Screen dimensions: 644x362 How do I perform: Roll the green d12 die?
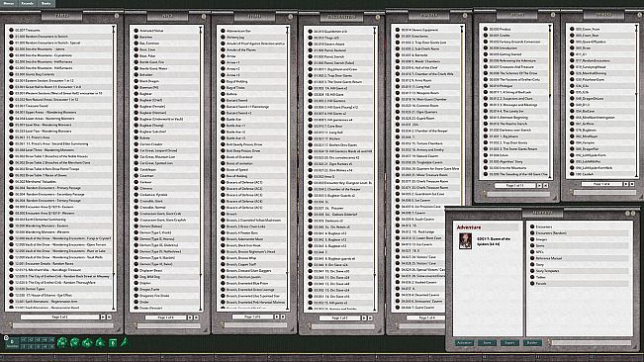(x=75, y=342)
